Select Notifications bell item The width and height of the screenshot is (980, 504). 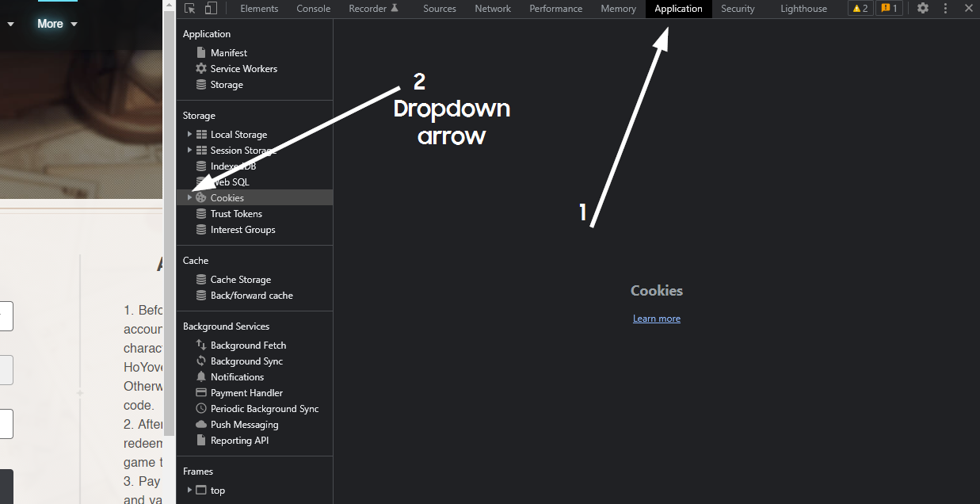point(237,377)
